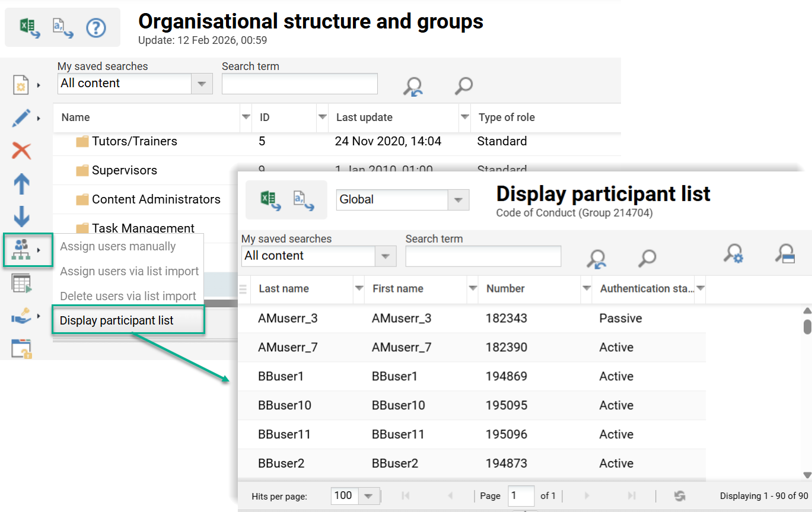Click "Display participant list" entry

tap(116, 320)
